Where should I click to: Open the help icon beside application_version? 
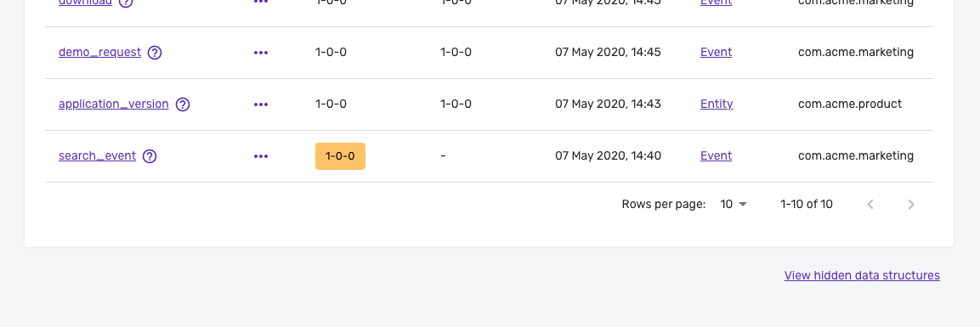pos(183,104)
